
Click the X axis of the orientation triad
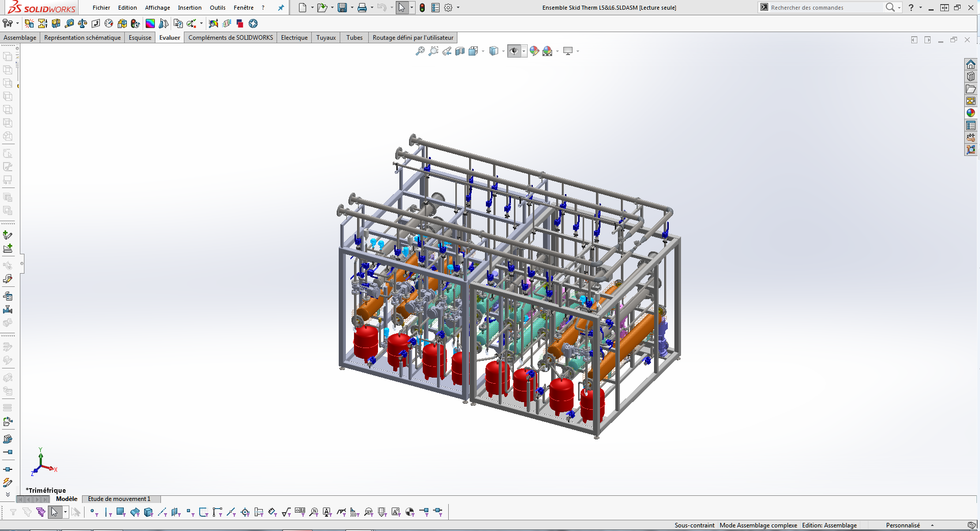[49, 468]
